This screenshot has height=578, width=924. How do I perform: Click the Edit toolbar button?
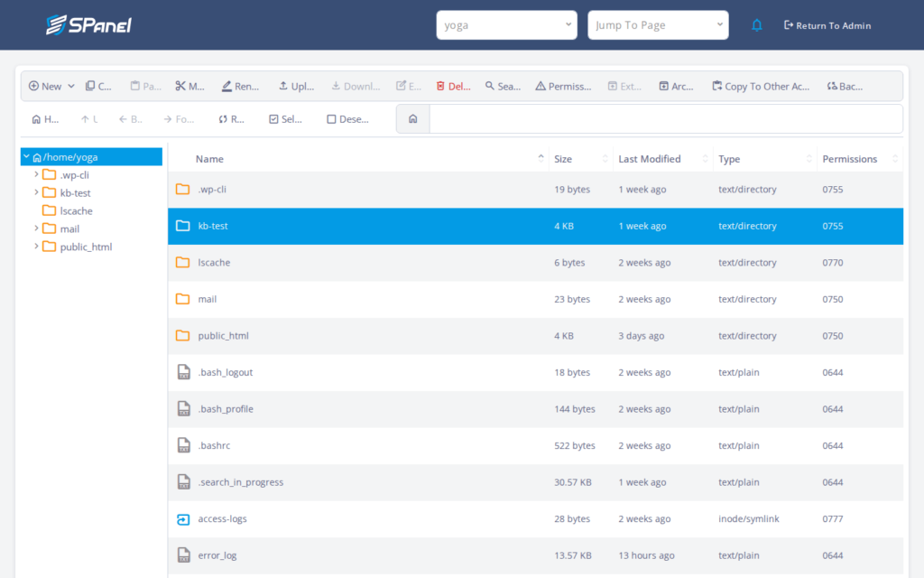(x=409, y=86)
